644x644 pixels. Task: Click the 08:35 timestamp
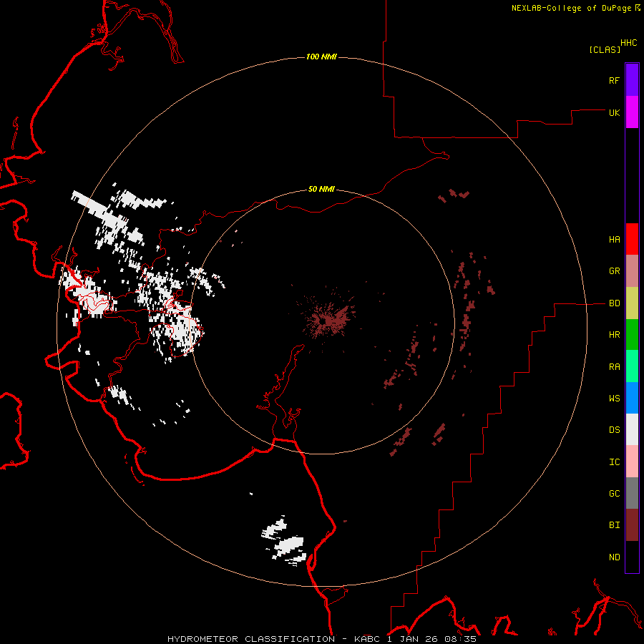click(x=459, y=639)
